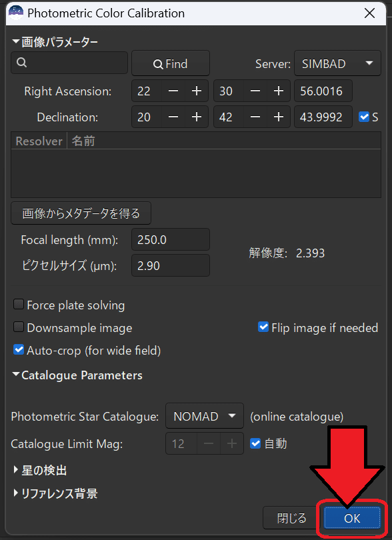The image size is (392, 540).
Task: Disable Auto-crop for wide field
Action: point(18,350)
